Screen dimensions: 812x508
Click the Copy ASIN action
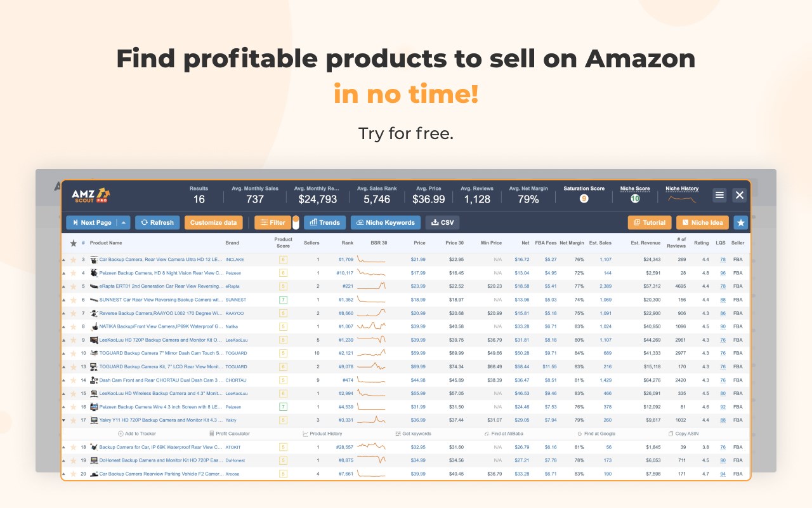[683, 434]
